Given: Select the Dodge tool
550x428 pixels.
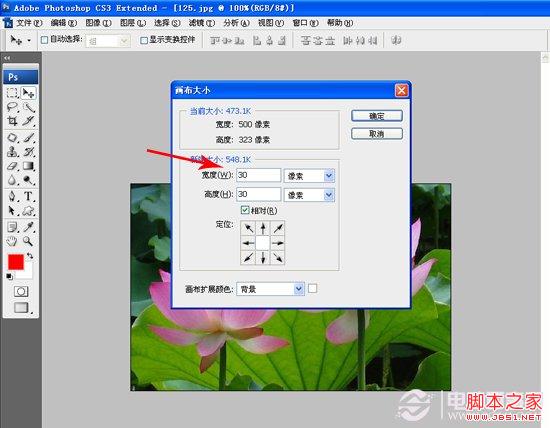Looking at the screenshot, I should pos(28,180).
